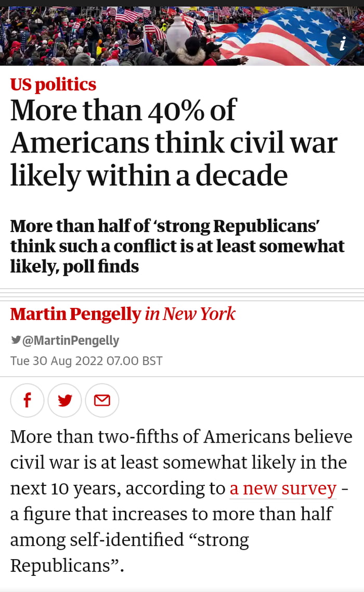Screen dimensions: 364x592
Task: Click Twitter bird beside @MartinPengelly
Action: [16, 340]
